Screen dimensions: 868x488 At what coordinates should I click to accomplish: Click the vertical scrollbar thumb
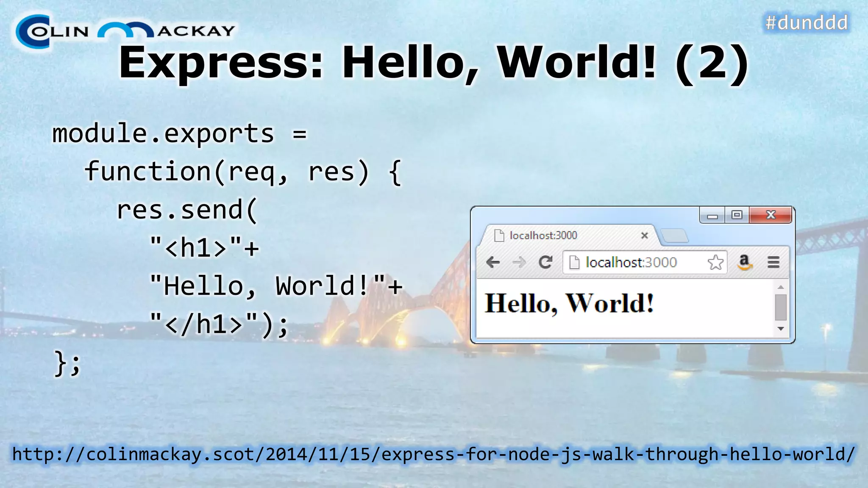tap(781, 308)
